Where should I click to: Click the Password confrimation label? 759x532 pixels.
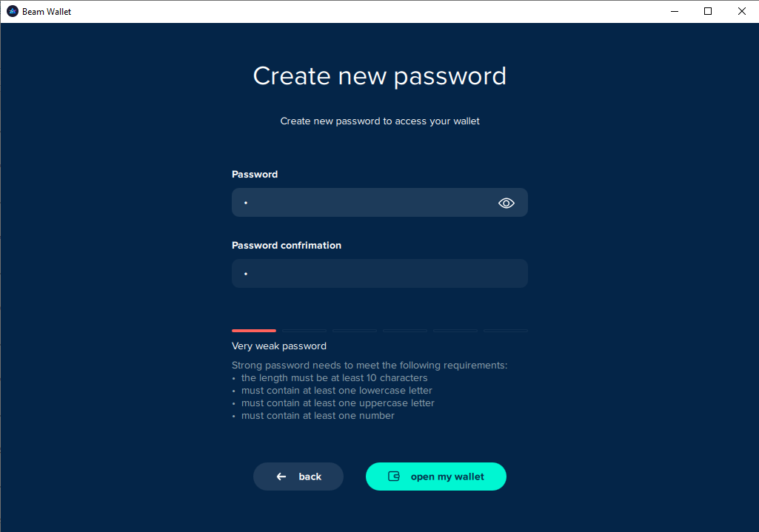coord(287,245)
